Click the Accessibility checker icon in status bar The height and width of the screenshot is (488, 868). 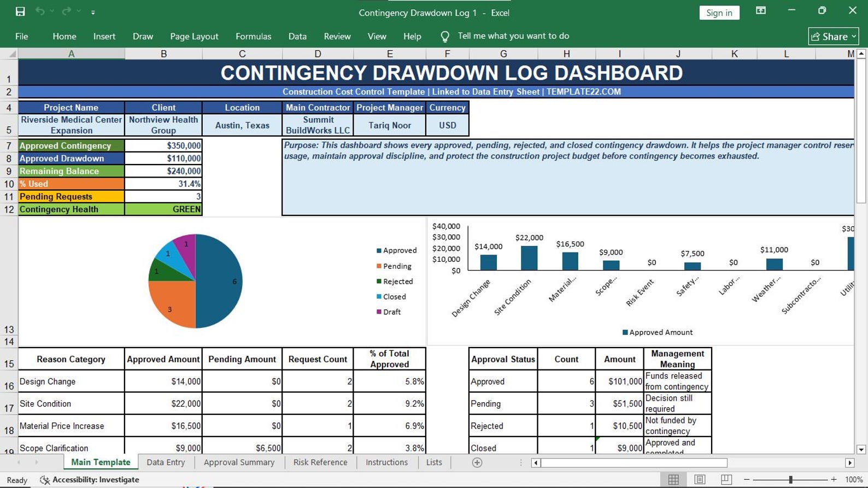tap(45, 480)
